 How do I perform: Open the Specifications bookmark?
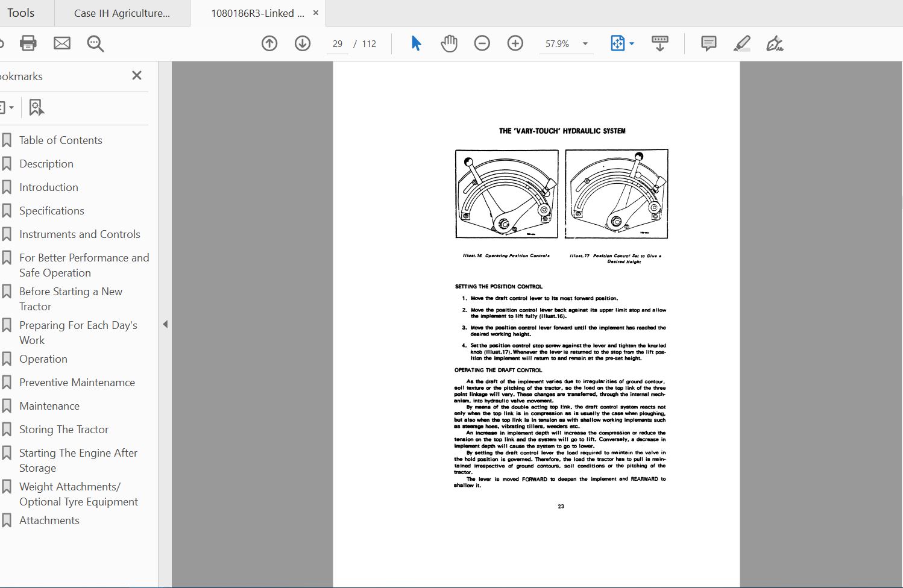[52, 210]
